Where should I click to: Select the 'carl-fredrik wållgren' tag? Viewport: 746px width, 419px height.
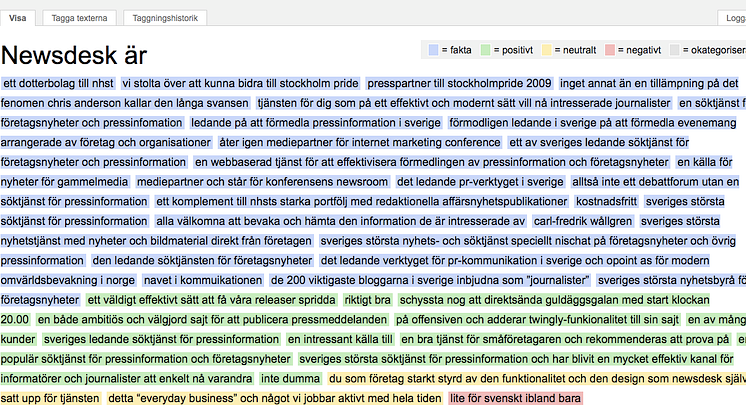pos(583,221)
